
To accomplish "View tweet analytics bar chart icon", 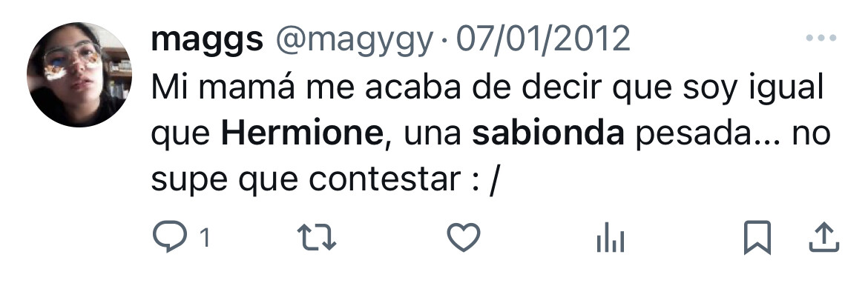I will click(611, 237).
